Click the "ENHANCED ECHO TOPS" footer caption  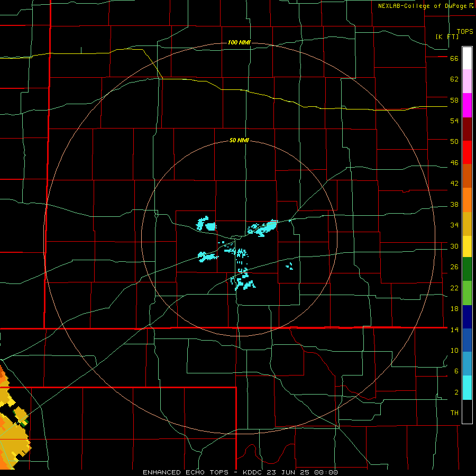[186, 472]
